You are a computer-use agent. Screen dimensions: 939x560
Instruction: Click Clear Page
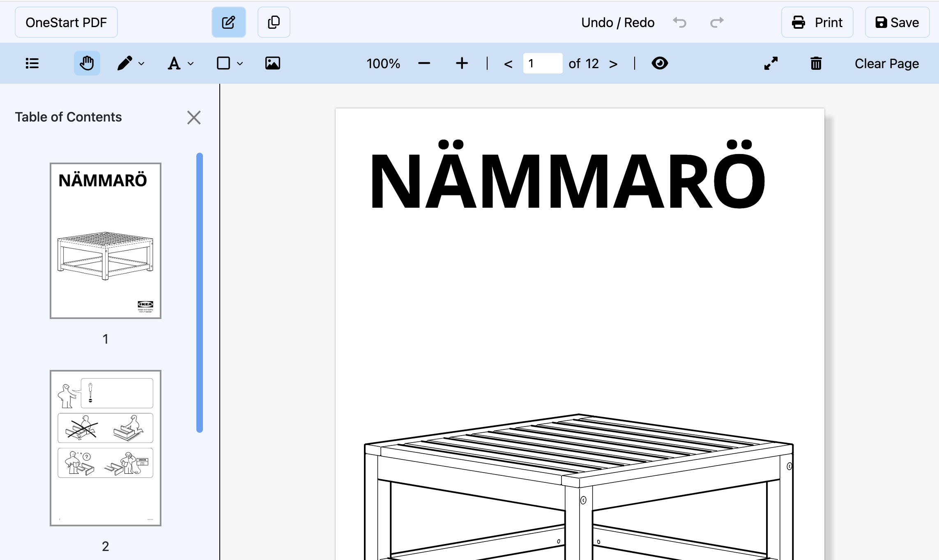pyautogui.click(x=887, y=64)
